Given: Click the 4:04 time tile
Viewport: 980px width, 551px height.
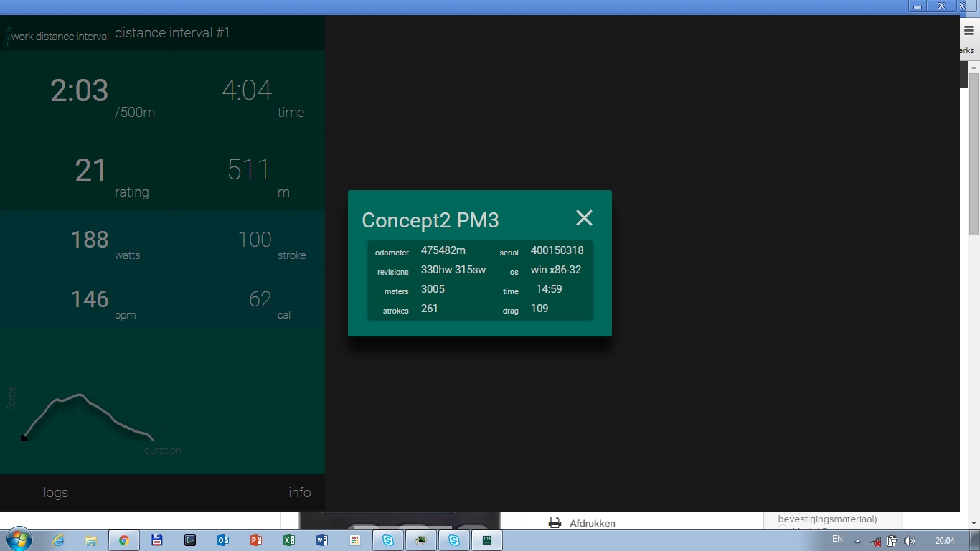Looking at the screenshot, I should (x=248, y=90).
